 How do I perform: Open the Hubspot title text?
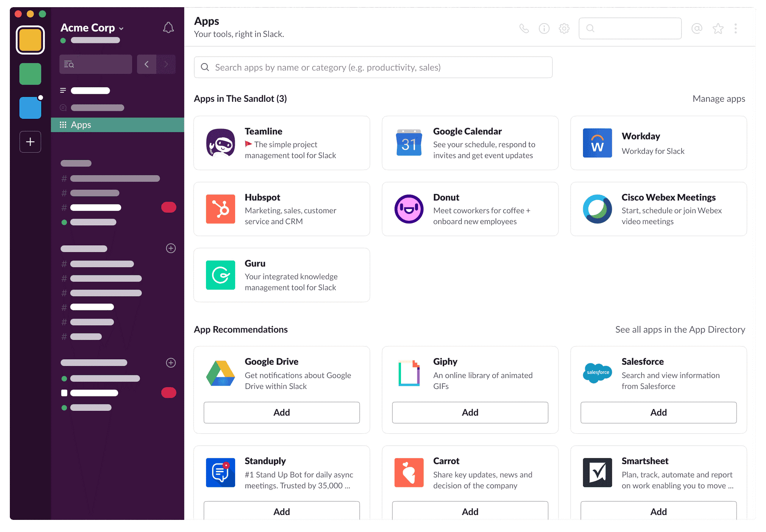pos(262,197)
